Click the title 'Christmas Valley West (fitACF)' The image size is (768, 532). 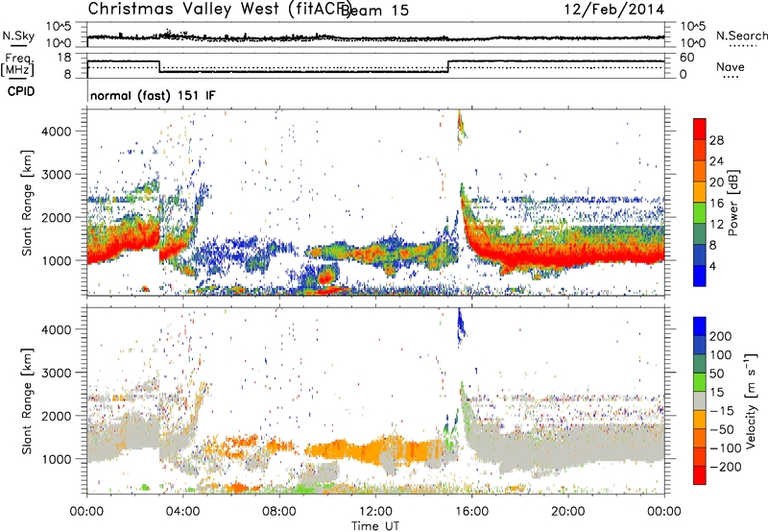[x=219, y=9]
